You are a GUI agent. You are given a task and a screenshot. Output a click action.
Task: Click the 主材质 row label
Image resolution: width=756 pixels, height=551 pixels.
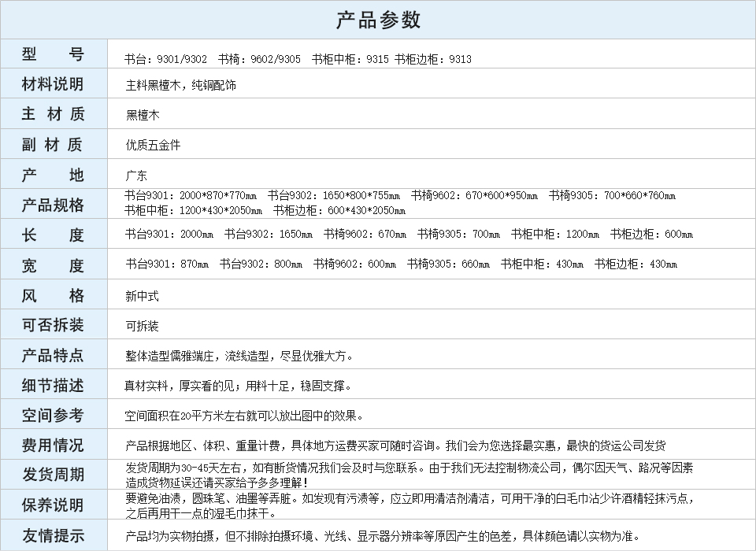[53, 114]
